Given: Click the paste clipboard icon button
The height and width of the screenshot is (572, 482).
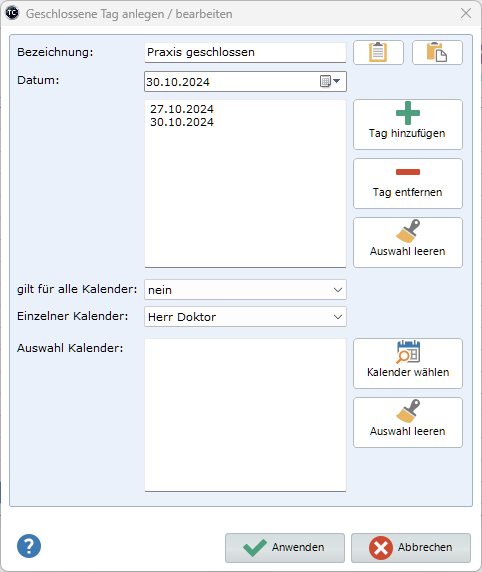Looking at the screenshot, I should click(x=437, y=53).
